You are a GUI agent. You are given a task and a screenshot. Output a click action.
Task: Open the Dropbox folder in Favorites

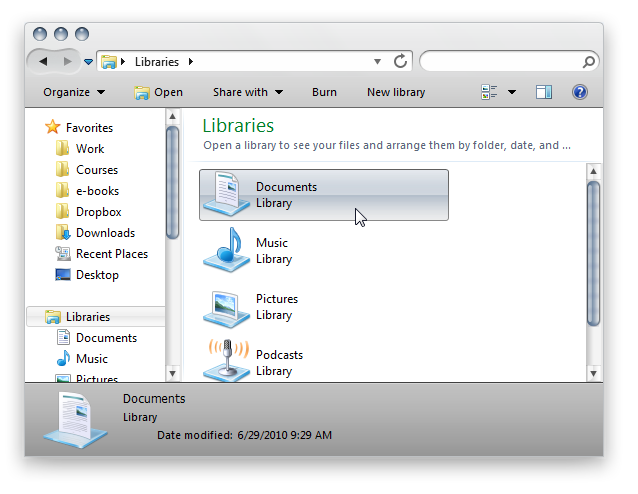pyautogui.click(x=98, y=212)
